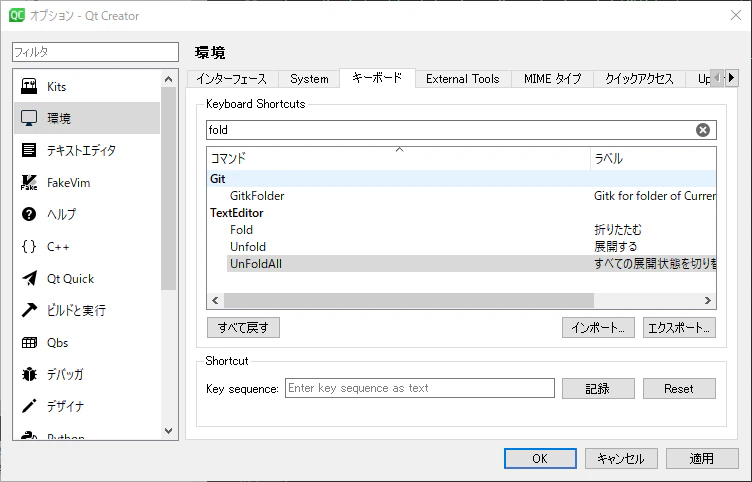The width and height of the screenshot is (752, 482).
Task: Click the sidebar vertical scrollbar thumb
Action: [x=168, y=188]
